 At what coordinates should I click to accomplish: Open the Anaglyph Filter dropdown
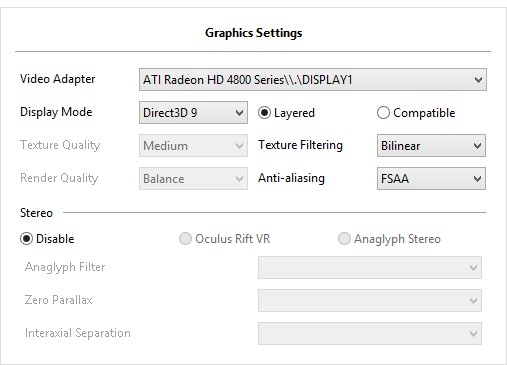click(x=370, y=267)
